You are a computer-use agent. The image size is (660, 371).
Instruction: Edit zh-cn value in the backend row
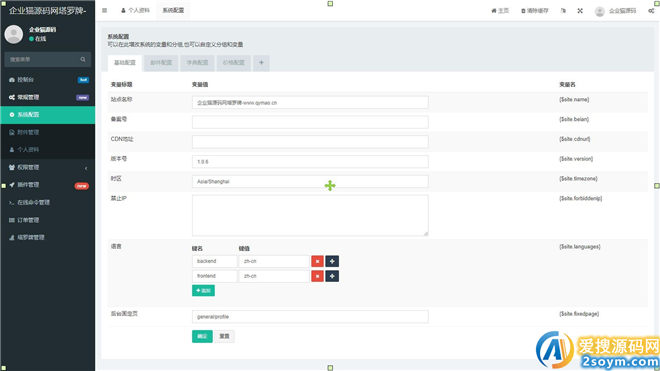tap(274, 261)
